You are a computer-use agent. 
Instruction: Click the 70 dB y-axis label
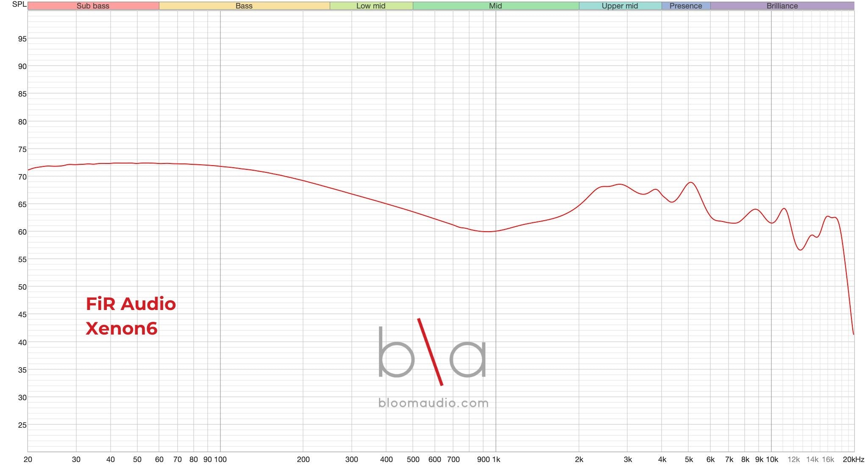pyautogui.click(x=22, y=177)
